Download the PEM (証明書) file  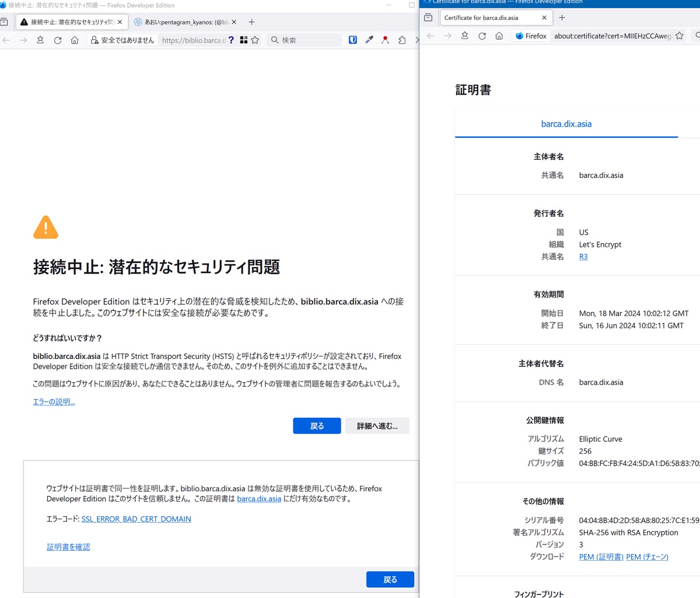(601, 557)
